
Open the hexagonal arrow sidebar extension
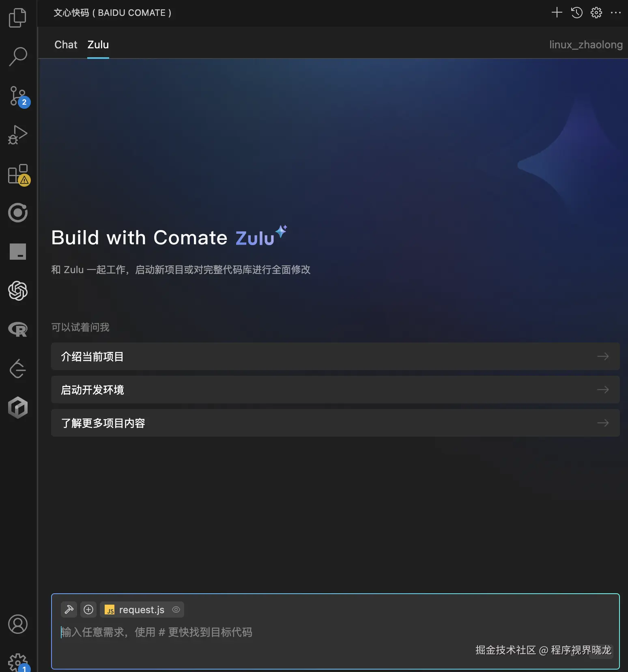click(x=18, y=368)
